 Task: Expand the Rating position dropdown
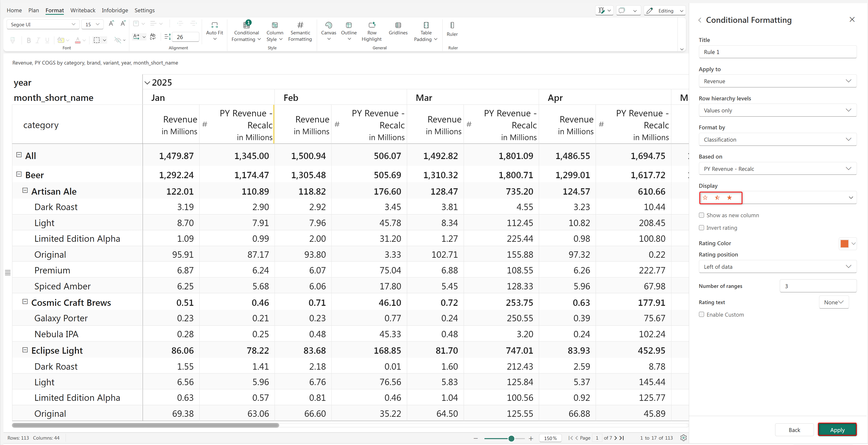(777, 267)
